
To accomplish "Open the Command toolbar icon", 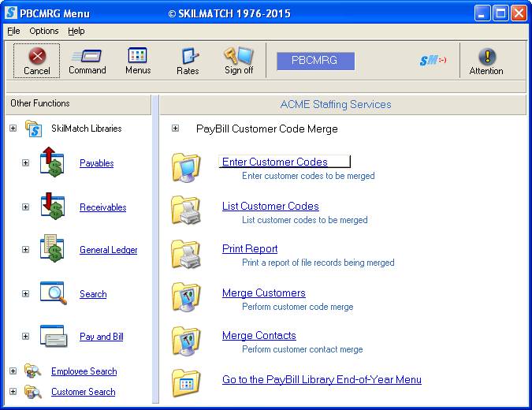I will (87, 56).
